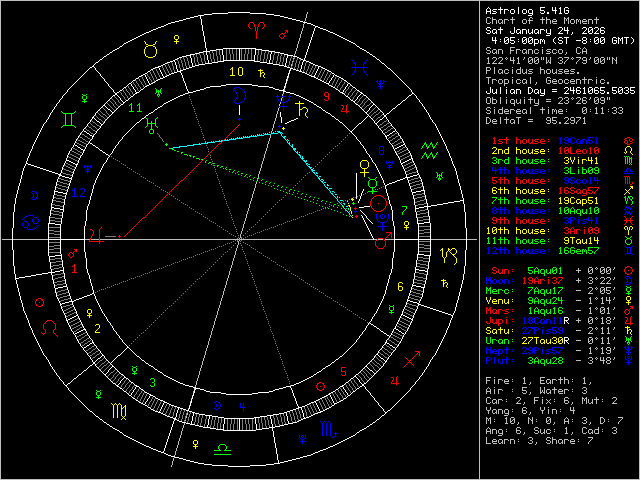Select the blue Neptune trident in the chart wheel
Viewport: 640px width, 480px height.
point(283,102)
